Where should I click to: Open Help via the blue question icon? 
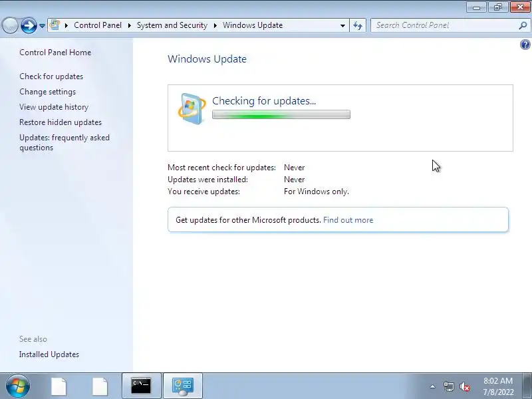(x=525, y=45)
